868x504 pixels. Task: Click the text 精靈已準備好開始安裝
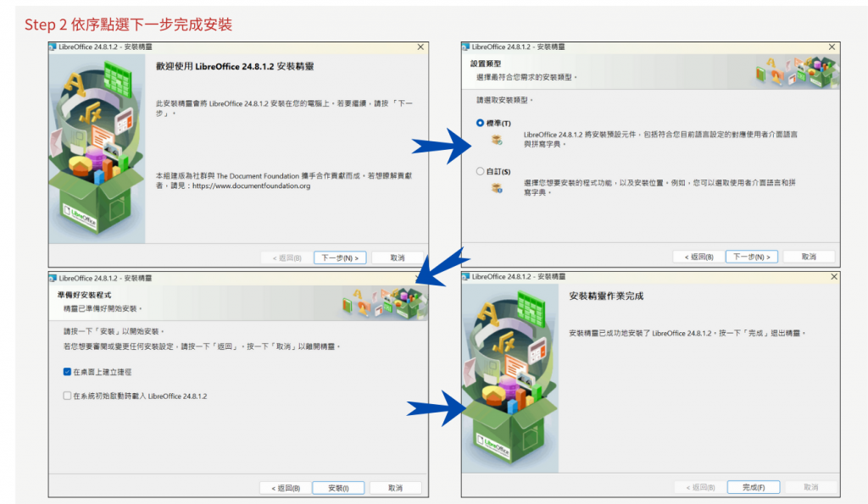pos(103,308)
